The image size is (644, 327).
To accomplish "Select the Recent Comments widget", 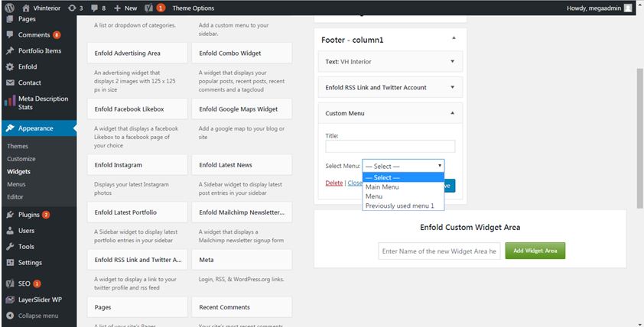I will [x=242, y=307].
